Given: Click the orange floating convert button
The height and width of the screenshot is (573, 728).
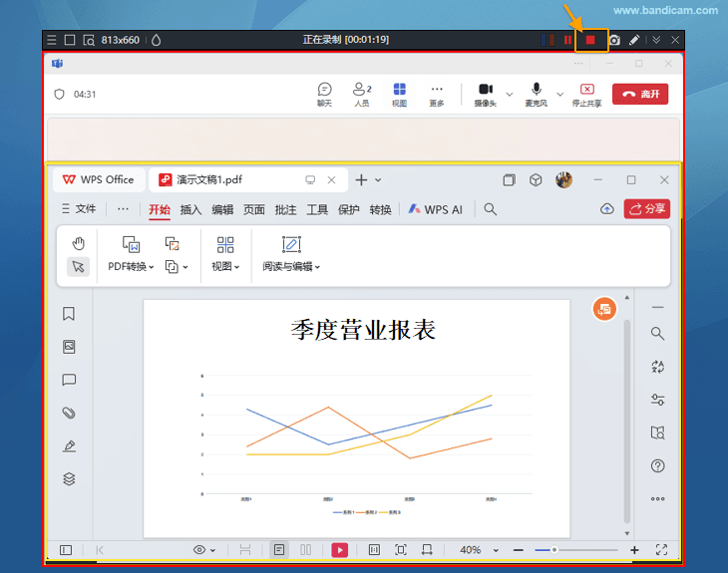Looking at the screenshot, I should [604, 309].
